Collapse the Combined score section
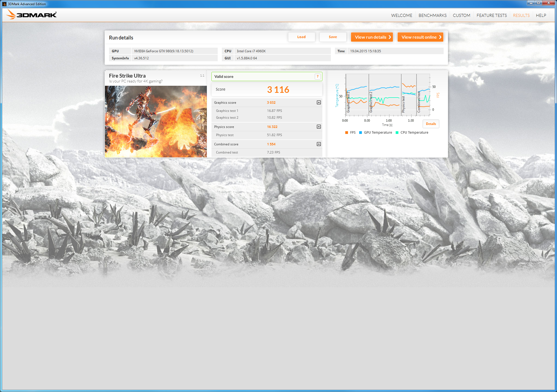The height and width of the screenshot is (392, 557). [319, 144]
